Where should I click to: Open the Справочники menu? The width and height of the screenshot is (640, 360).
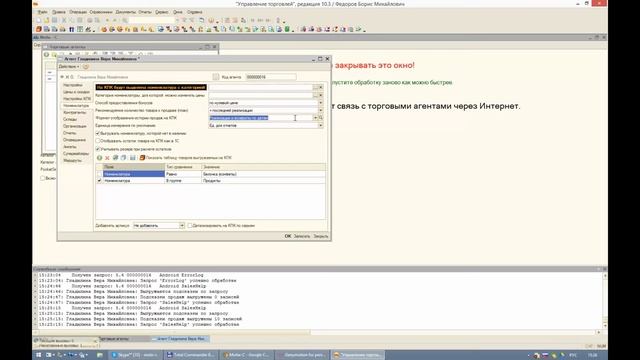click(101, 12)
